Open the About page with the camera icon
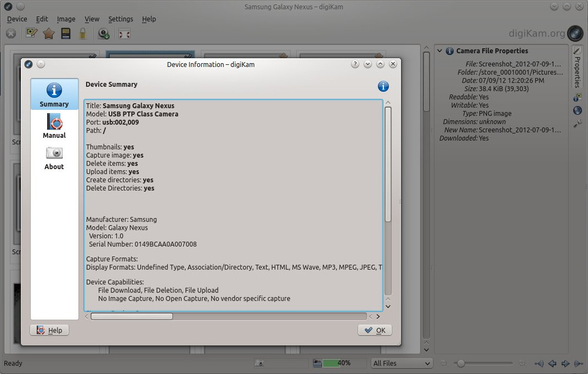This screenshot has height=374, width=588. click(54, 158)
